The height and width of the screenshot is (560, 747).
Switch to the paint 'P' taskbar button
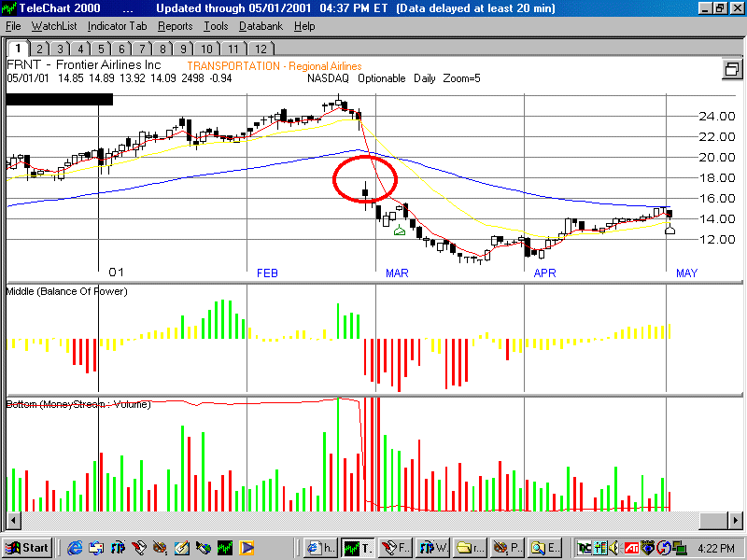(x=508, y=548)
